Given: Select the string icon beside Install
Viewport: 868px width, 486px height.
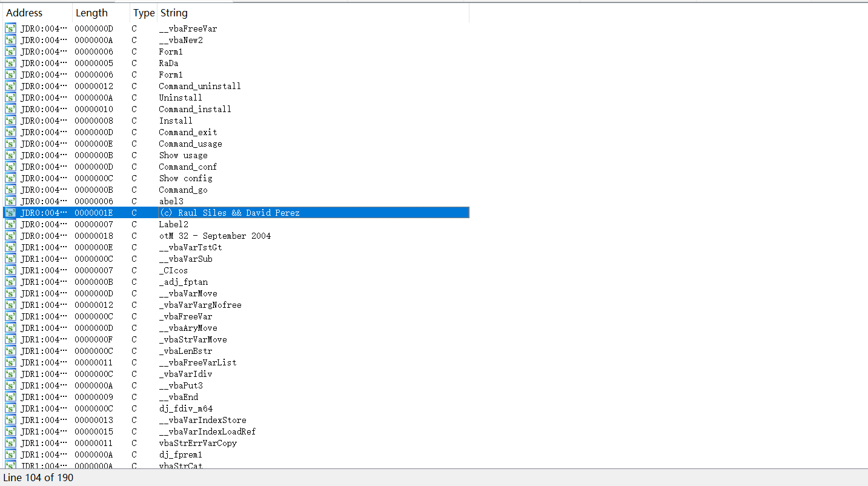Looking at the screenshot, I should pyautogui.click(x=10, y=121).
